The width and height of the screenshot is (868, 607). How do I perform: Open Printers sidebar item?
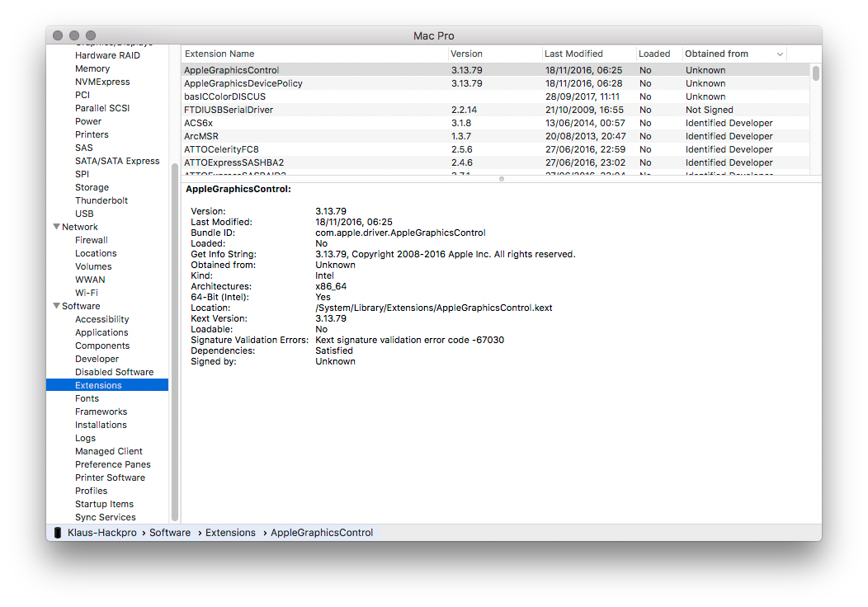pyautogui.click(x=92, y=134)
